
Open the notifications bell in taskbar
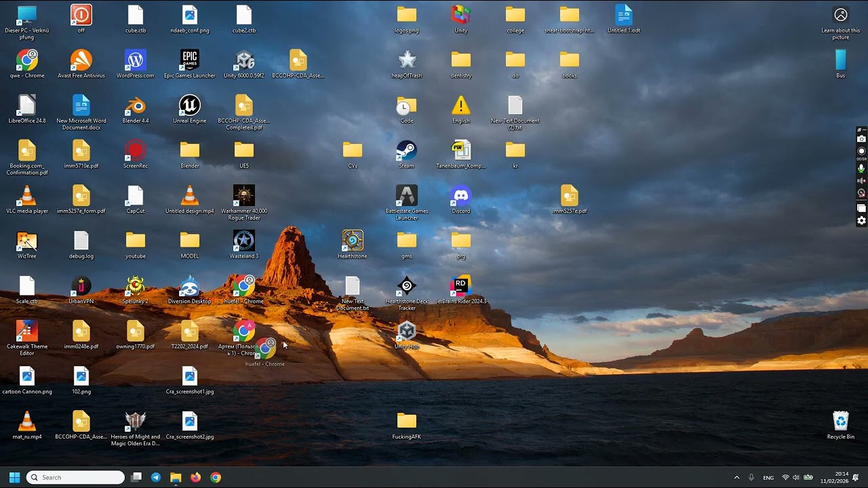pos(856,477)
